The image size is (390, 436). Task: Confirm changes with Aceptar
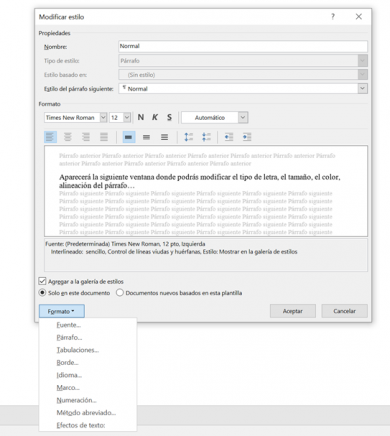293,311
